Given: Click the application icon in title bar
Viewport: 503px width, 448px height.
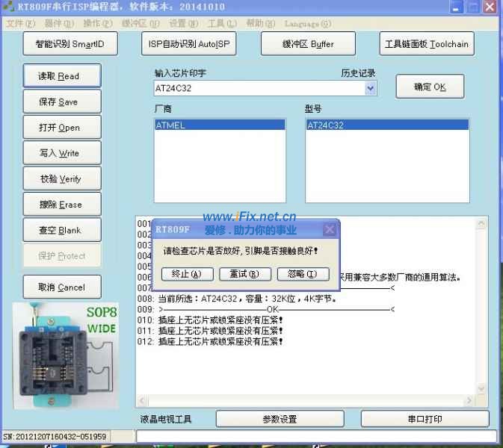Looking at the screenshot, I should coord(9,7).
